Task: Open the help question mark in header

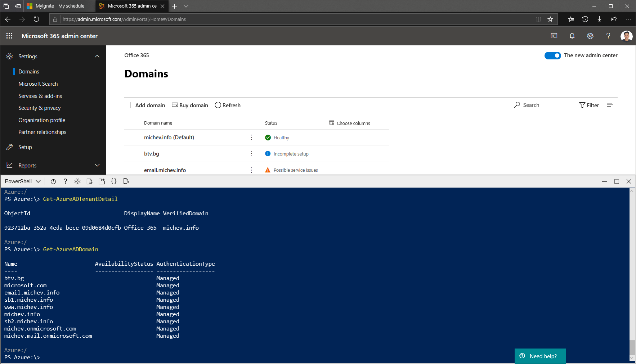Action: point(608,36)
